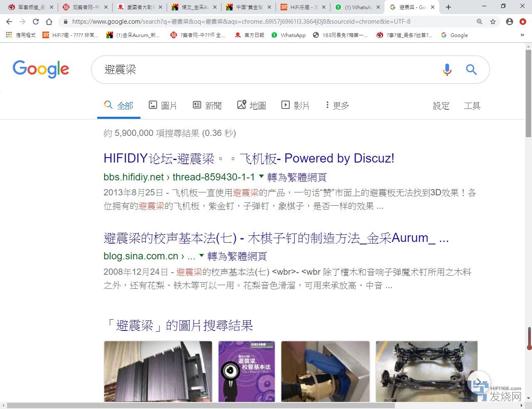Go back with the back arrow
The height and width of the screenshot is (409, 532).
9,22
